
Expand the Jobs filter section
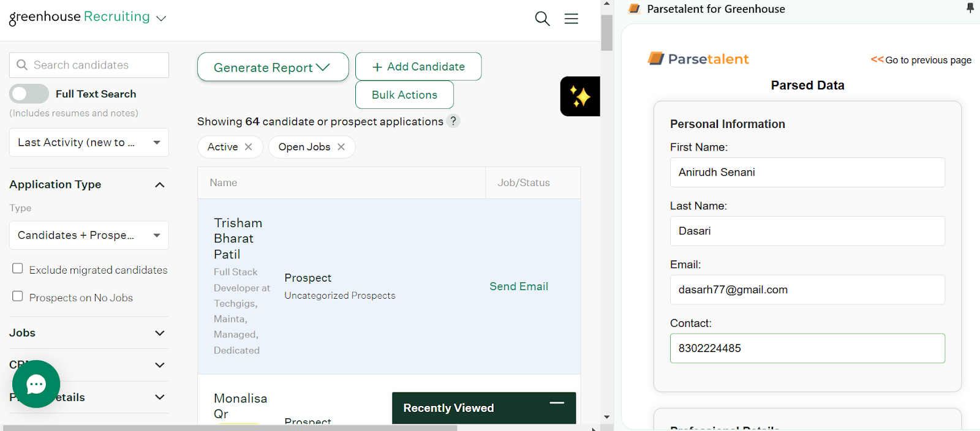pyautogui.click(x=160, y=333)
